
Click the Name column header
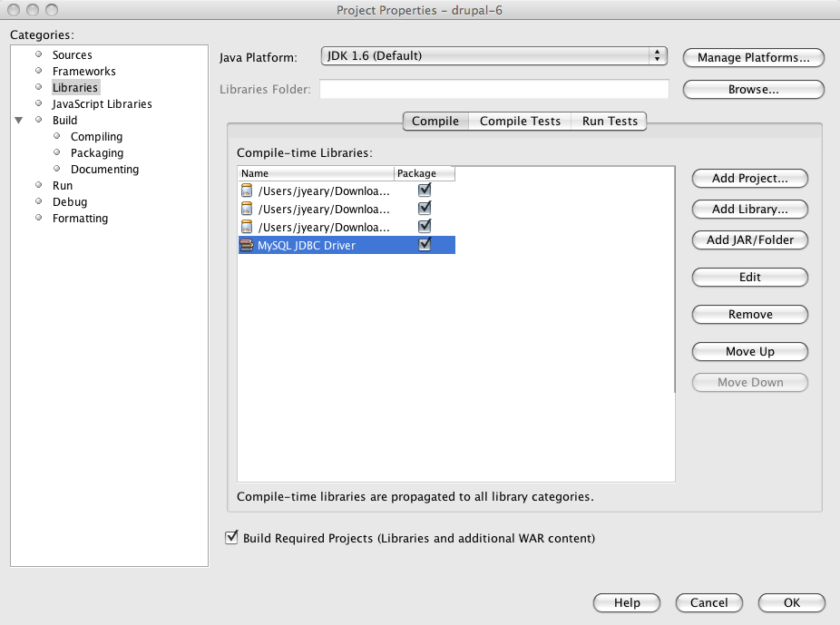tap(316, 173)
